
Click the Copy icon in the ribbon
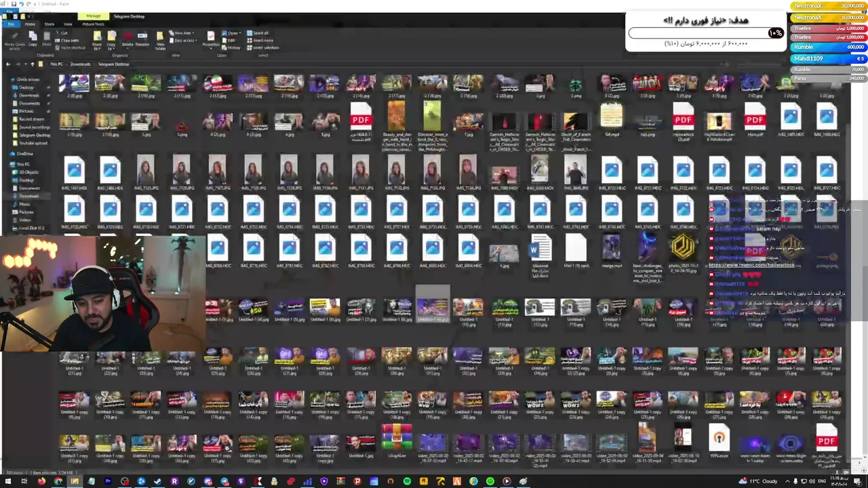33,37
